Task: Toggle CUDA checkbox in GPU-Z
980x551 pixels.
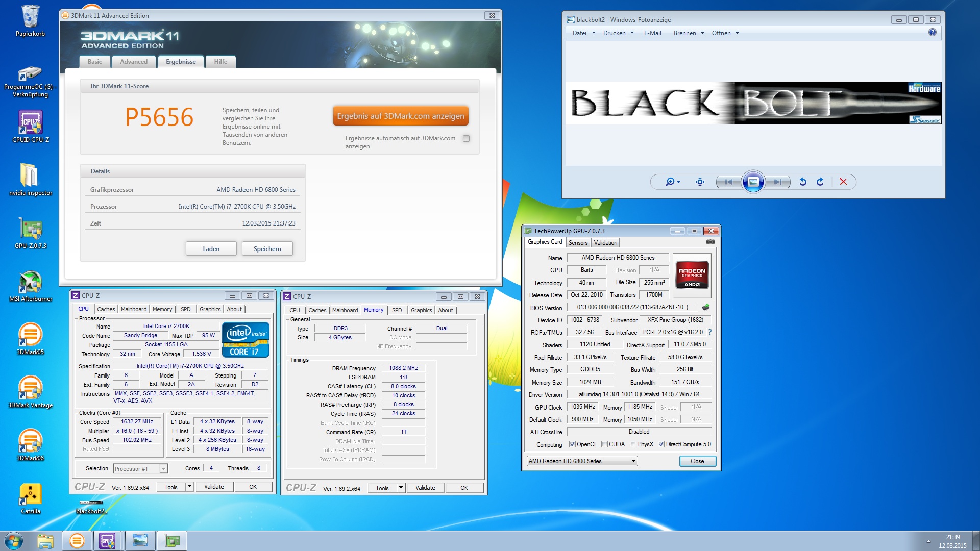Action: (x=604, y=444)
